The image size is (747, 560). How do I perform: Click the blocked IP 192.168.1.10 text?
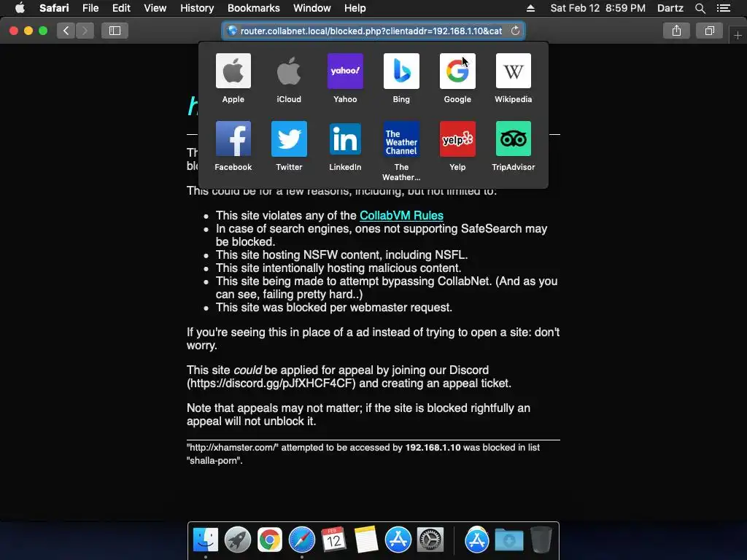(433, 447)
